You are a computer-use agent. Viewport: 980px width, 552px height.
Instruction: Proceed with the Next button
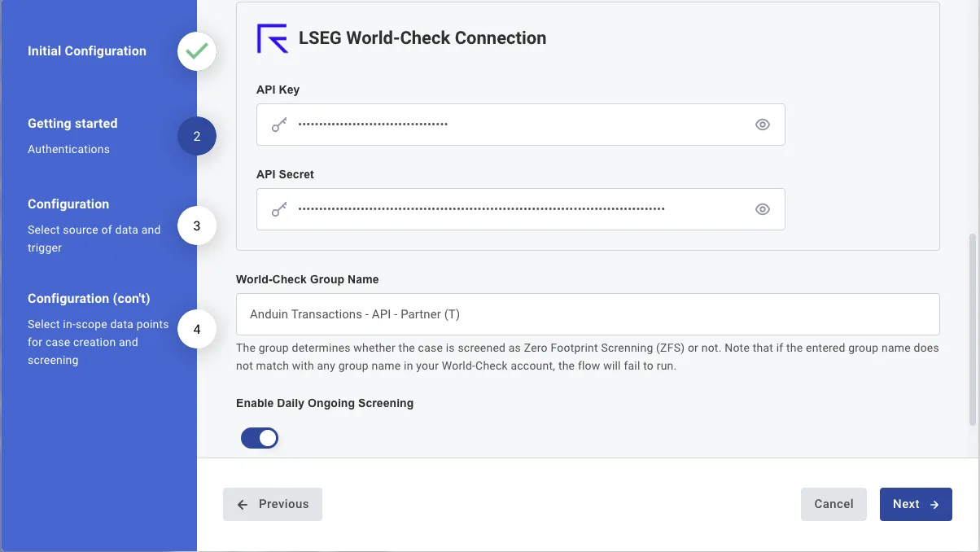(x=916, y=504)
